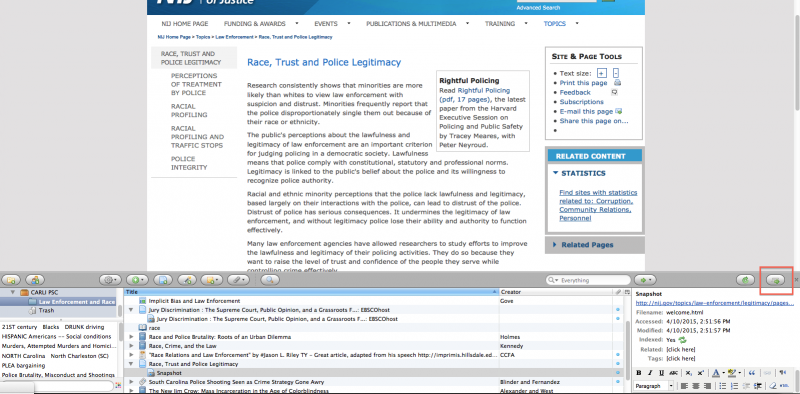Click the web page vertical scrollbar

pyautogui.click(x=796, y=135)
